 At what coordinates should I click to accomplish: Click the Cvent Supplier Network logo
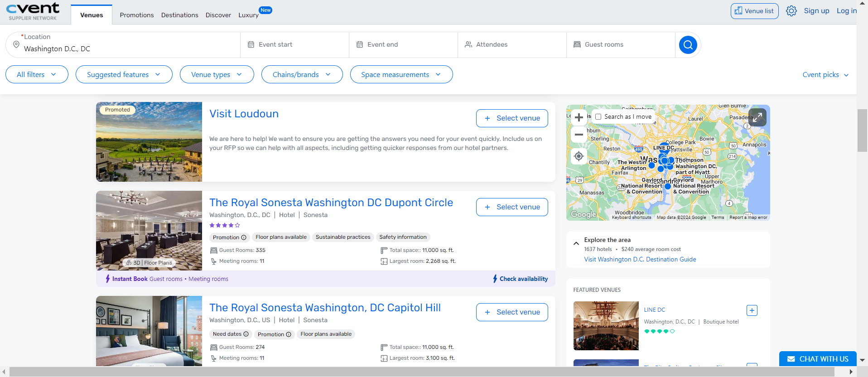[x=33, y=11]
